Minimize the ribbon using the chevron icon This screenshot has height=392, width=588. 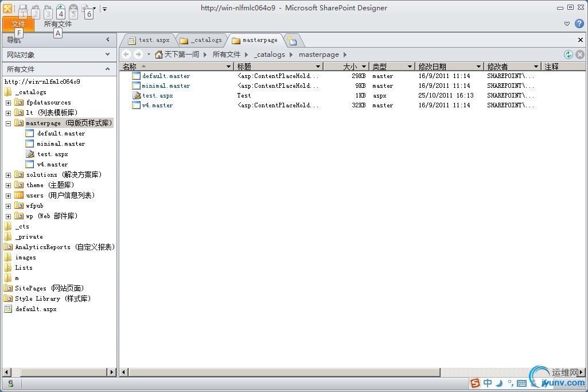(567, 24)
